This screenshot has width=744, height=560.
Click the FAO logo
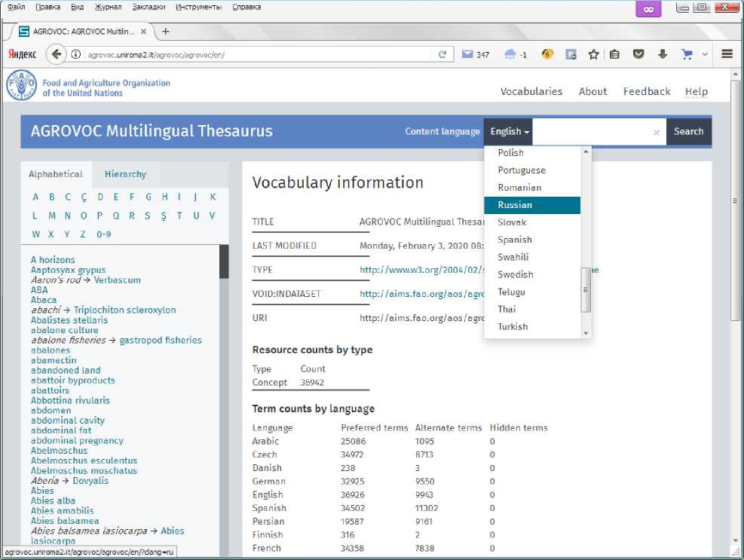pyautogui.click(x=21, y=84)
